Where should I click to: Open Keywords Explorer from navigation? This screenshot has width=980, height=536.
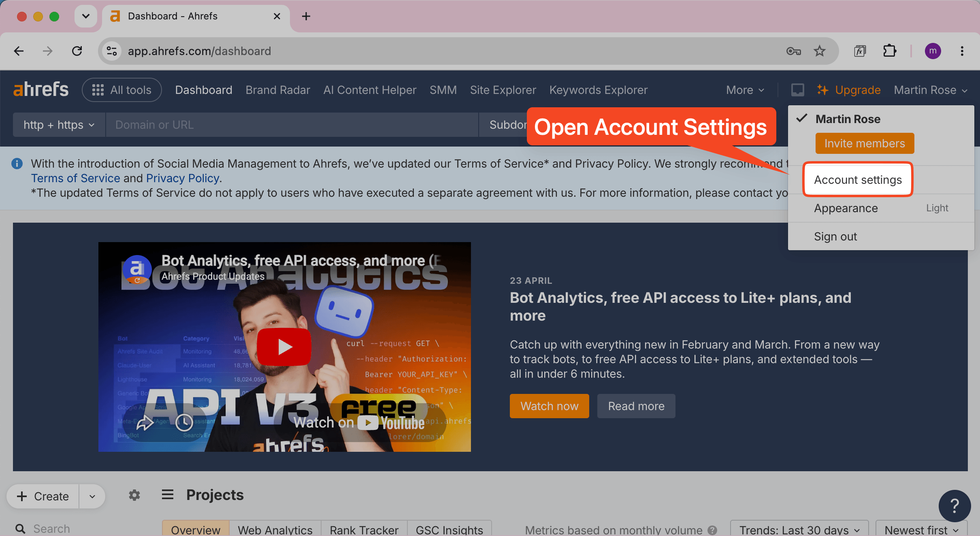tap(599, 90)
